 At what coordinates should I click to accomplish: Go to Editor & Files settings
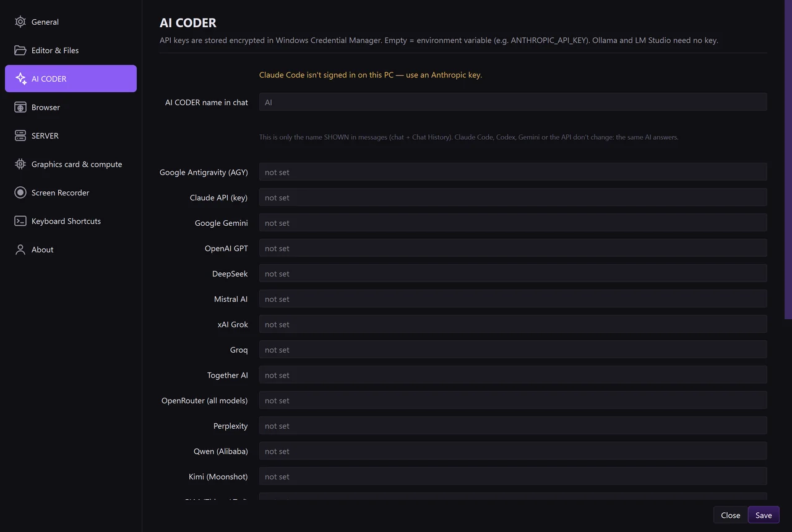tap(71, 50)
